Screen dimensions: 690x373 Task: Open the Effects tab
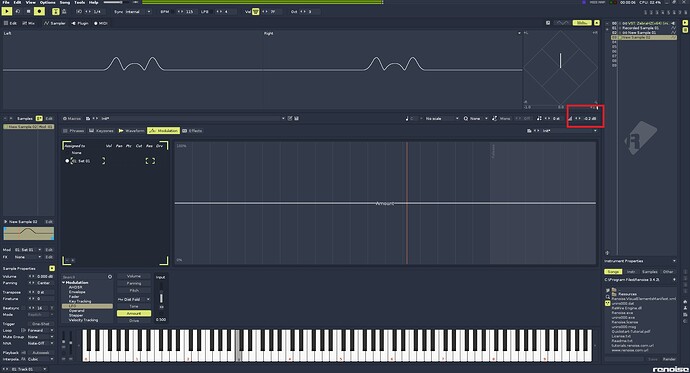(x=192, y=131)
